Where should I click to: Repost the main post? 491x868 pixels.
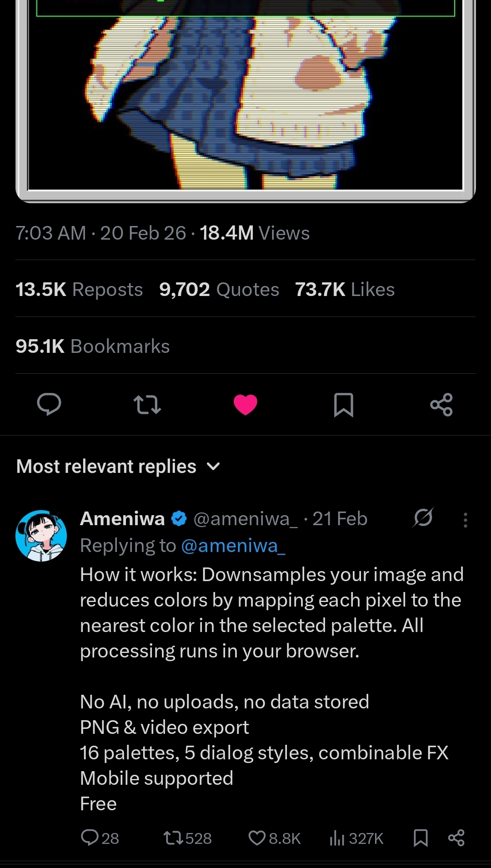pyautogui.click(x=147, y=404)
